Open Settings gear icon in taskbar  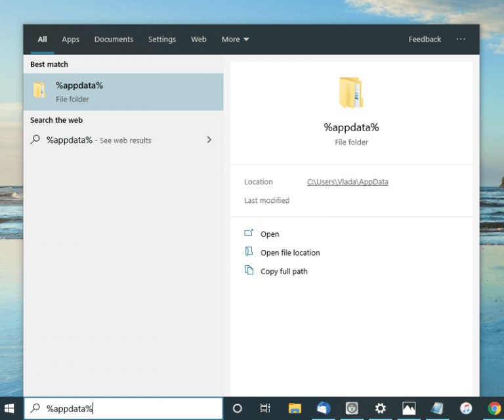click(380, 408)
